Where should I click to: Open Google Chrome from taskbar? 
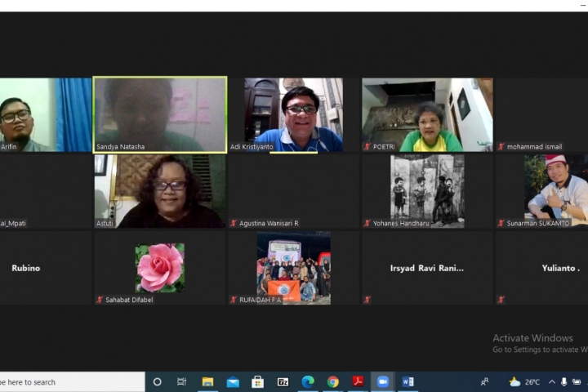pos(332,382)
